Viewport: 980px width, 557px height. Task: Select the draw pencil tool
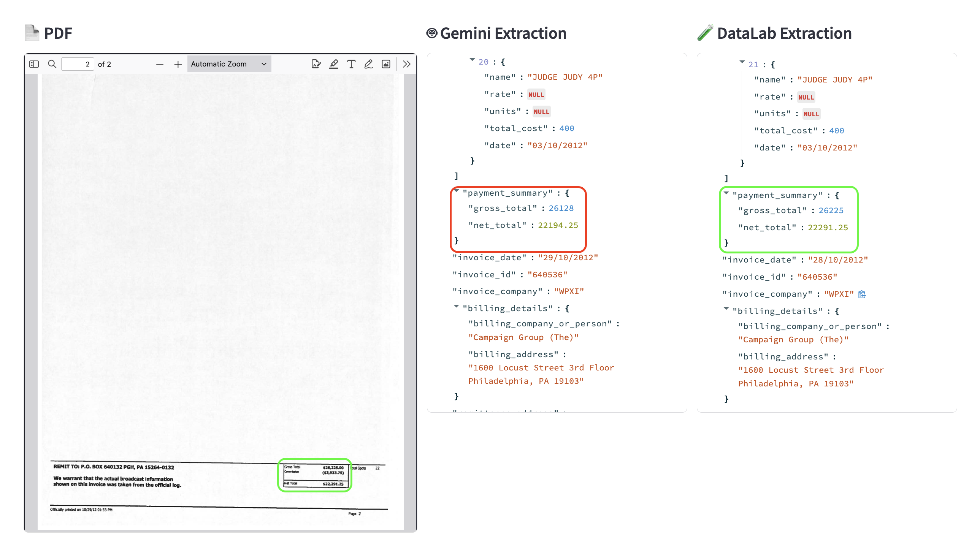pyautogui.click(x=368, y=64)
